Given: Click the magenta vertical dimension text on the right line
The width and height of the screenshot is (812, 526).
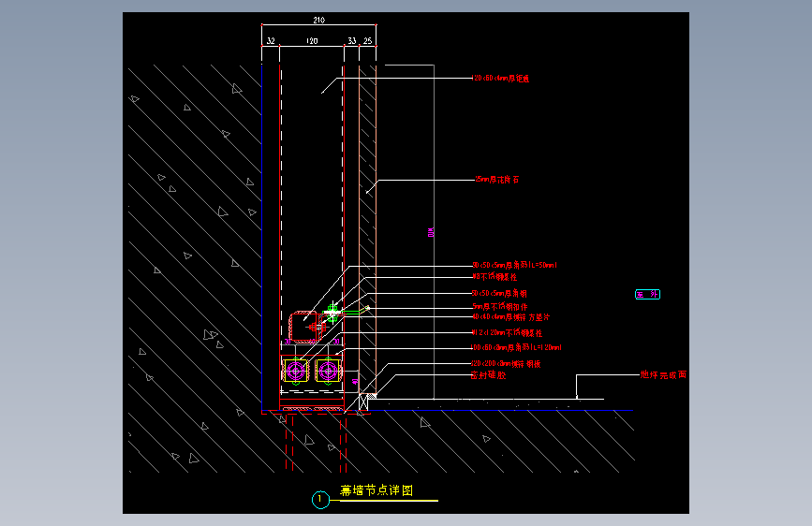Looking at the screenshot, I should pos(431,232).
